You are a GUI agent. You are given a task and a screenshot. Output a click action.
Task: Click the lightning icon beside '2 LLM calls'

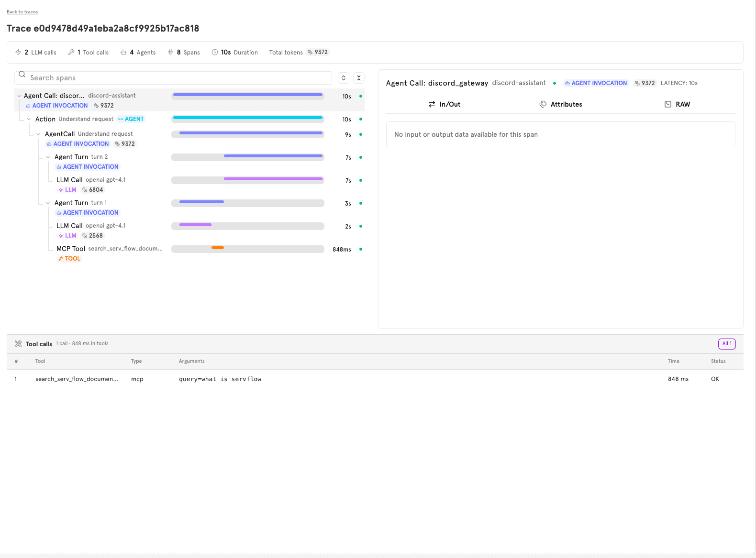[18, 52]
